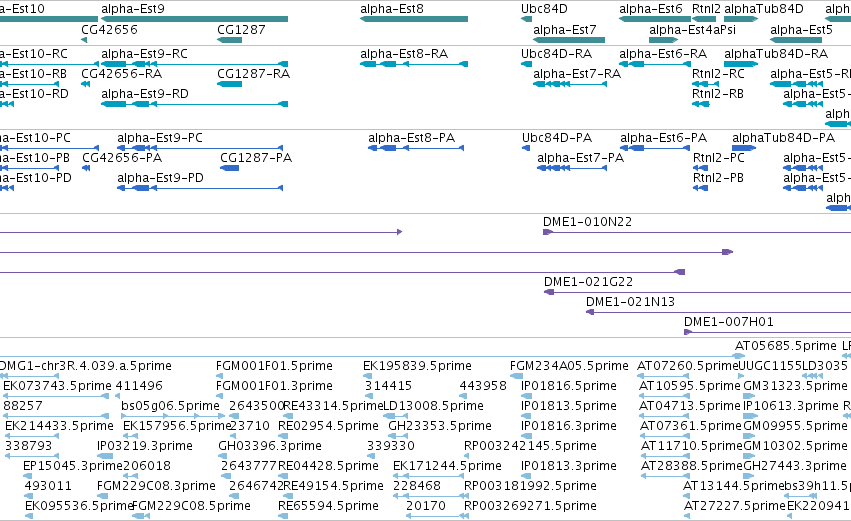The image size is (851, 521).
Task: Select the alpha-Est9-PC protein annotation
Action: pos(200,148)
